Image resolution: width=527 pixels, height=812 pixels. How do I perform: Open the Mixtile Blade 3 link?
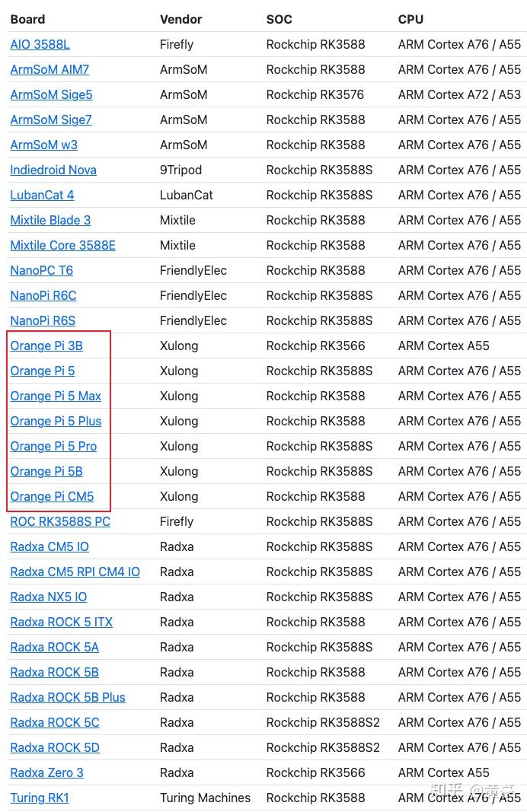click(x=50, y=220)
